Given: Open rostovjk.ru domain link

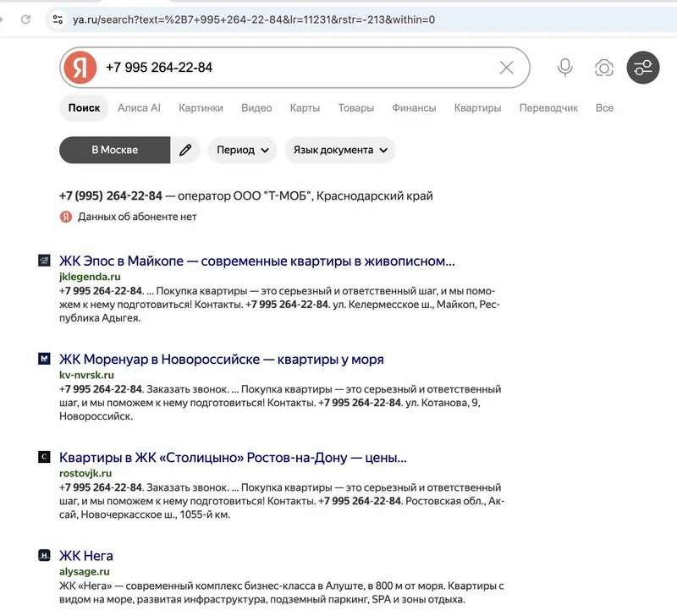Looking at the screenshot, I should tap(85, 473).
